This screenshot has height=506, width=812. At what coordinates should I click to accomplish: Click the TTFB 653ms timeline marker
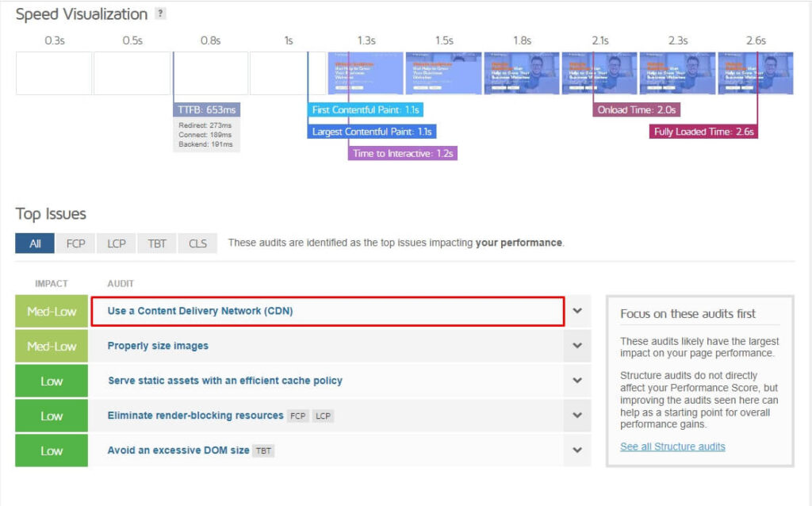(206, 110)
